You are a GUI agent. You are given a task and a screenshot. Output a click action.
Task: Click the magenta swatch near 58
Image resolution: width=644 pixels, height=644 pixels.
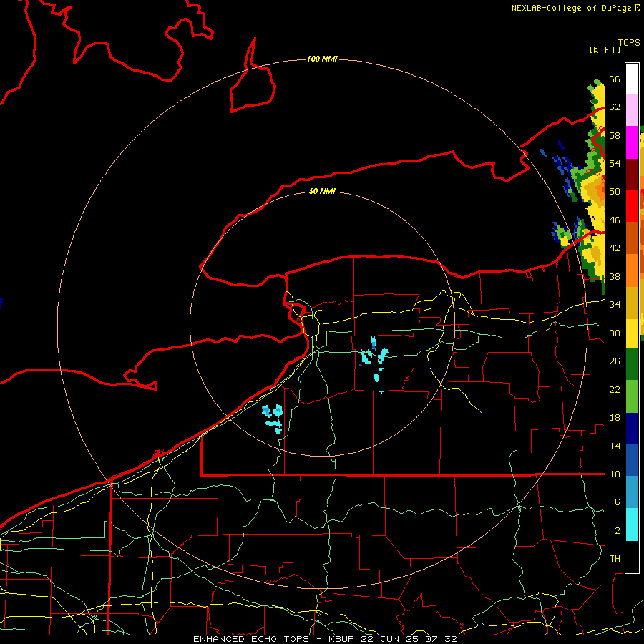[x=632, y=142]
